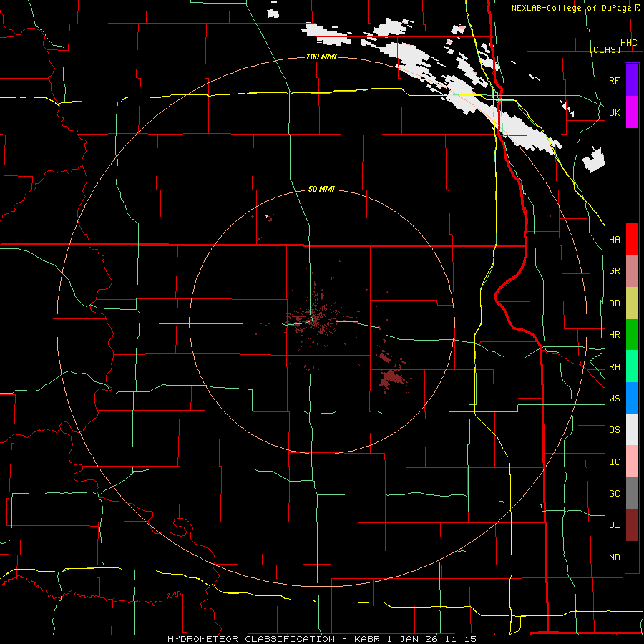Click the KABR station identifier
This screenshot has width=644, height=644.
coord(367,639)
